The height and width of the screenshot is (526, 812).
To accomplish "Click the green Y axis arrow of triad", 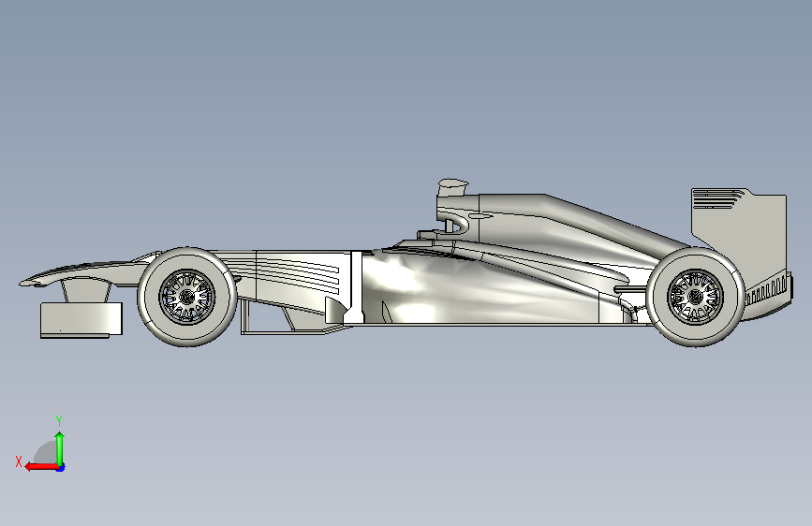I will [60, 449].
